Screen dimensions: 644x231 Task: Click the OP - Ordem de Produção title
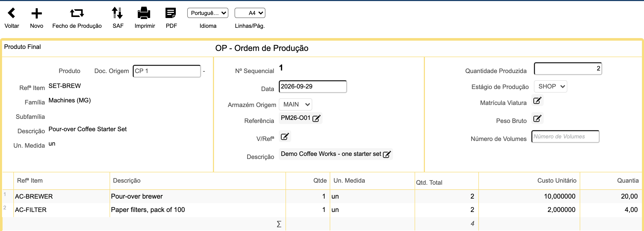(262, 48)
